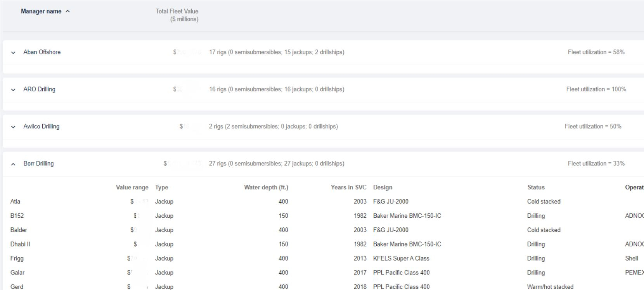The height and width of the screenshot is (290, 644).
Task: Select the Atla rig row
Action: tap(15, 201)
